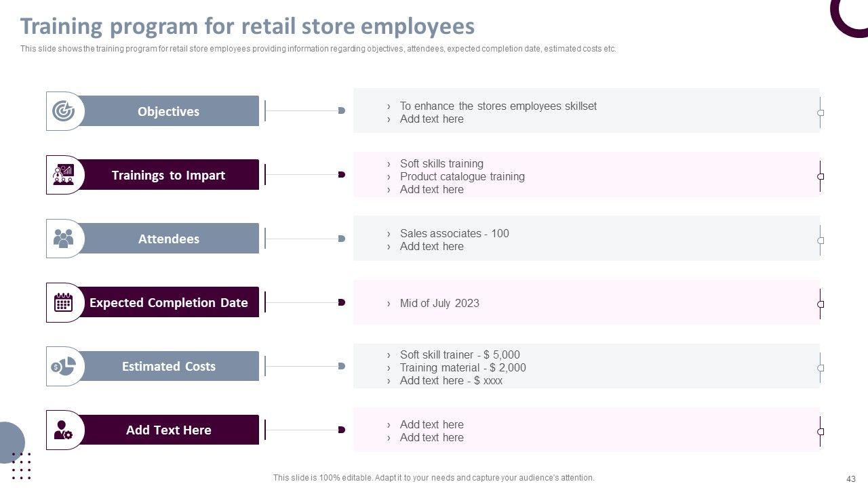Select the Add Text Here label bar
The height and width of the screenshot is (488, 868).
pyautogui.click(x=169, y=430)
